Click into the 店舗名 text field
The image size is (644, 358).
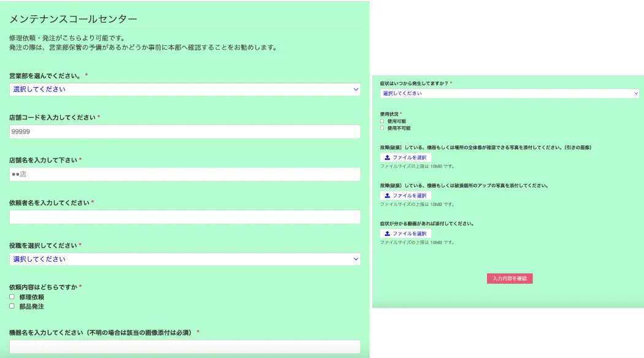click(184, 175)
